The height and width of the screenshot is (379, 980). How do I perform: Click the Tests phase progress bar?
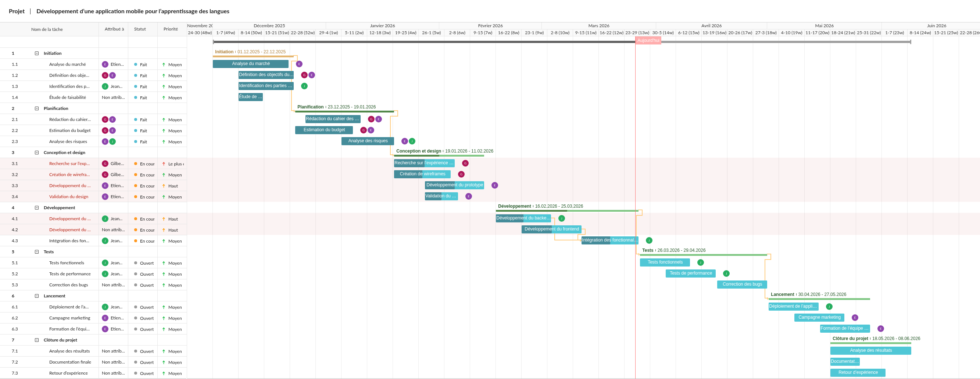tap(703, 255)
